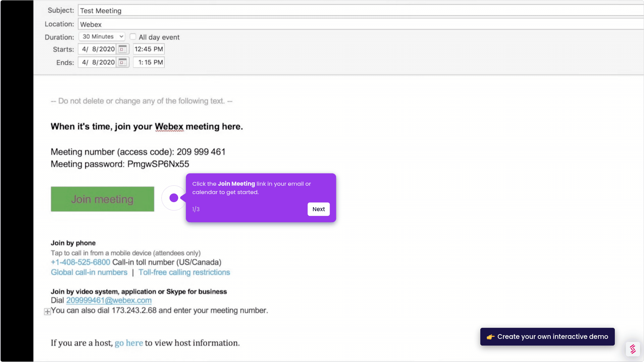Enable the All day event checkbox
The height and width of the screenshot is (362, 644).
(x=133, y=37)
